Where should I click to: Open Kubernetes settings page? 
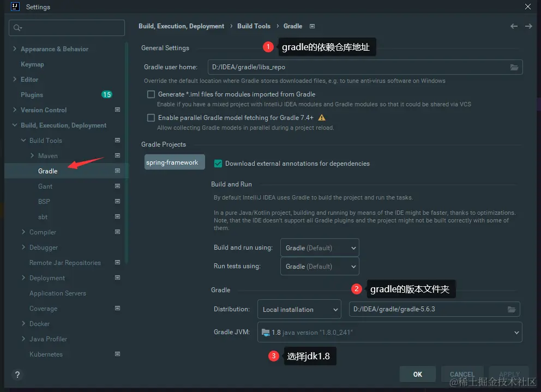pos(46,354)
